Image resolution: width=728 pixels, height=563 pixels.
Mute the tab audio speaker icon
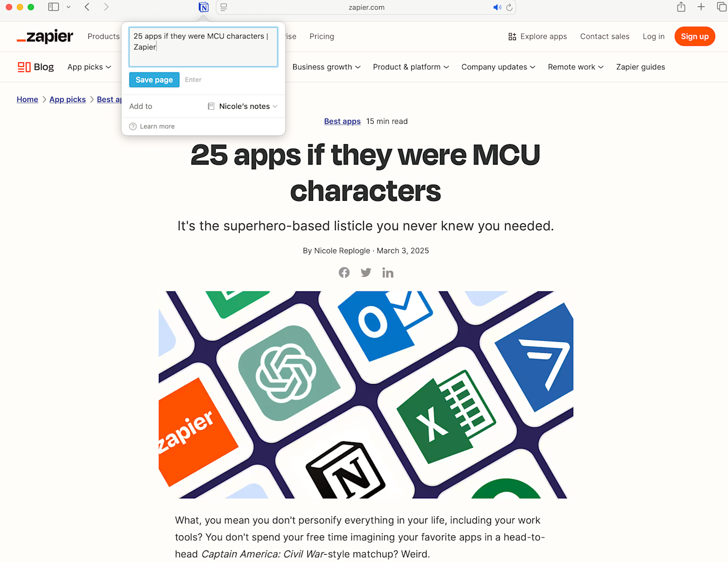(497, 7)
